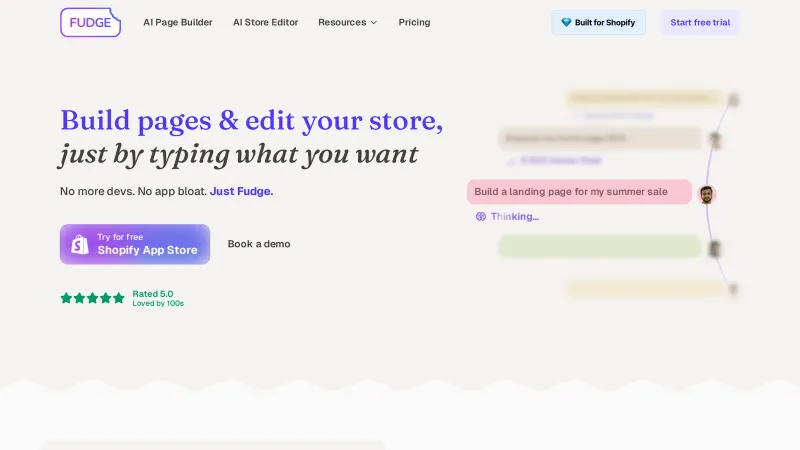Screen dimensions: 800x450
Task: Click the Built for Shopify badge text
Action: pos(605,22)
